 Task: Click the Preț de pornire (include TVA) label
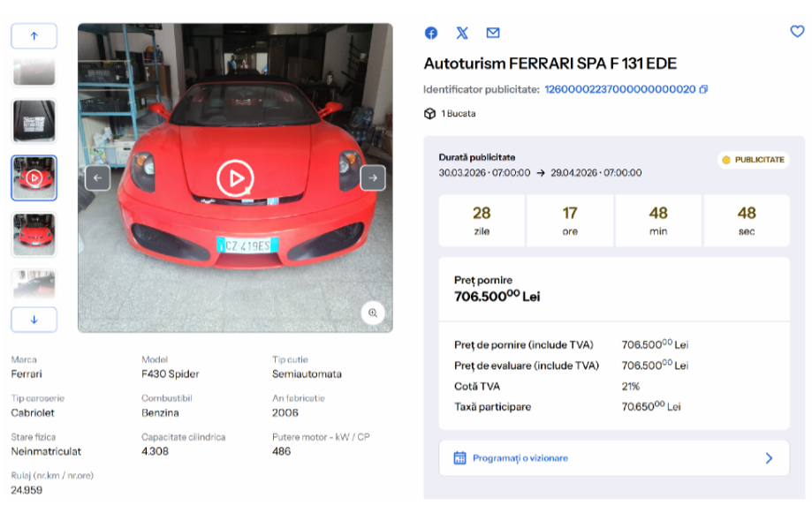pyautogui.click(x=524, y=344)
